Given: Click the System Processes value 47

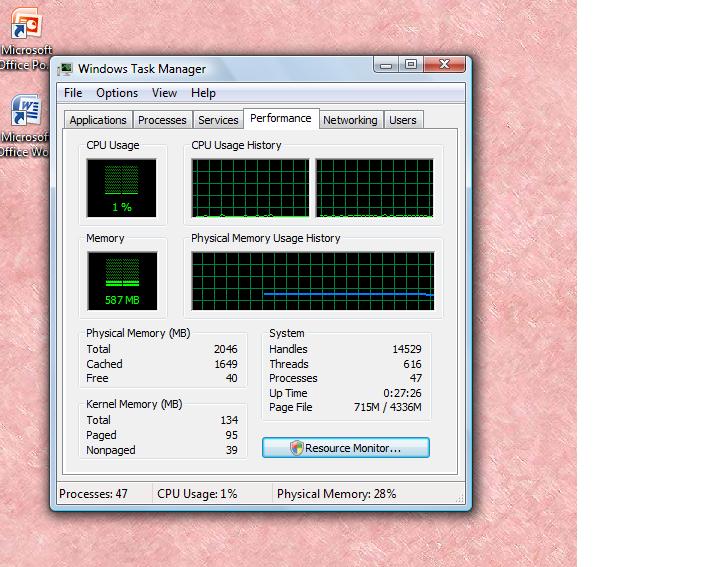Looking at the screenshot, I should coord(416,378).
